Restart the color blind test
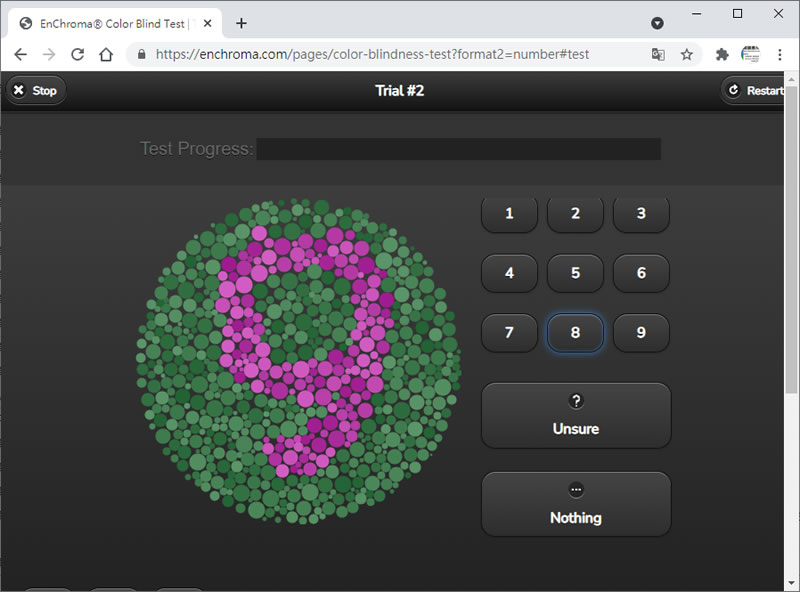The height and width of the screenshot is (592, 800). point(756,91)
